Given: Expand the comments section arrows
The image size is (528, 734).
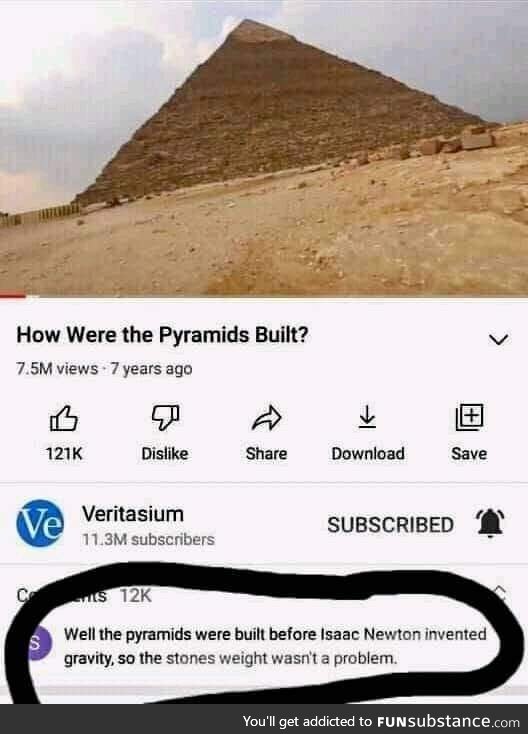Looking at the screenshot, I should tap(501, 593).
